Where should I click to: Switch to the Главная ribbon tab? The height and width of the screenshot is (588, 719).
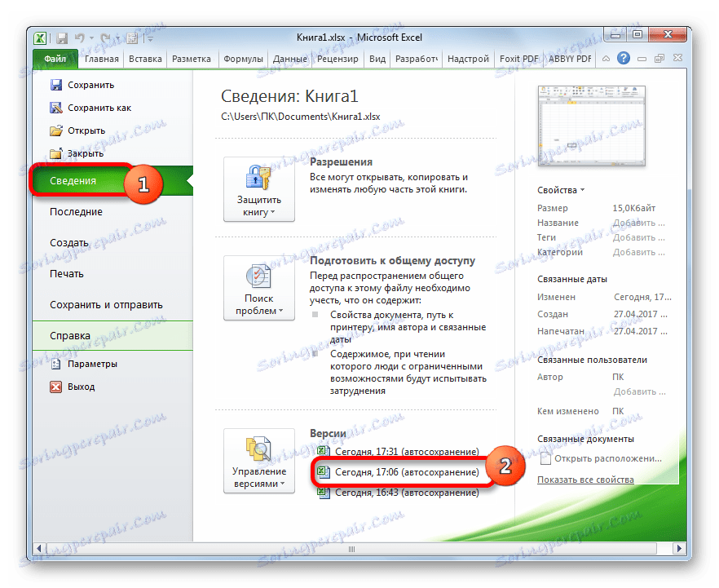[101, 59]
